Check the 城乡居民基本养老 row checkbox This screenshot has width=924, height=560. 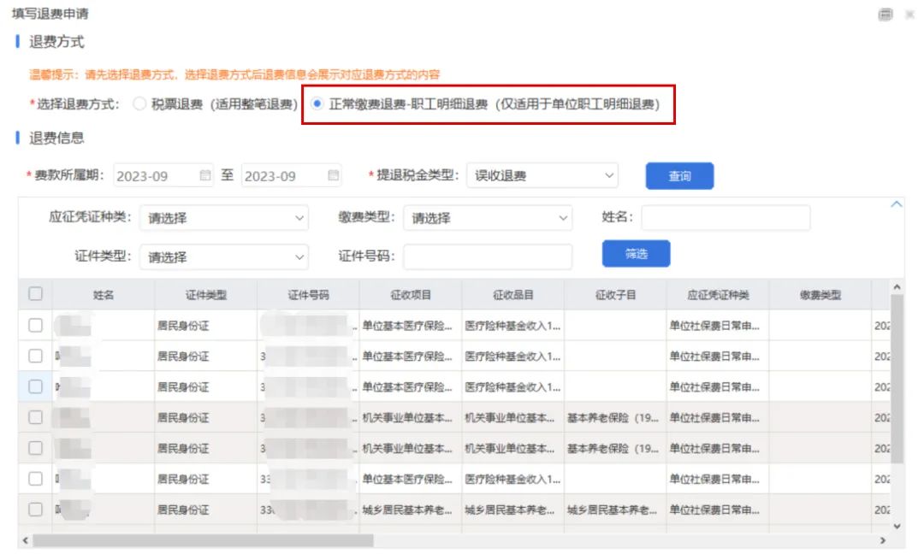(35, 510)
